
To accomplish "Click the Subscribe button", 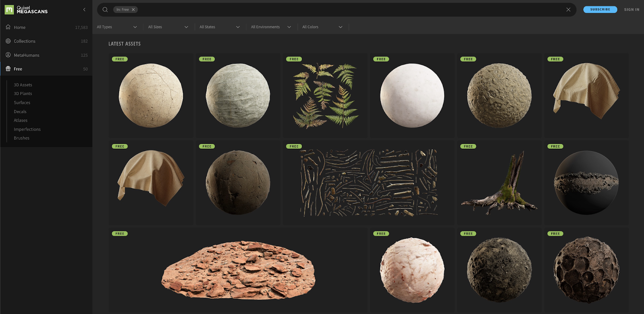I will point(600,9).
